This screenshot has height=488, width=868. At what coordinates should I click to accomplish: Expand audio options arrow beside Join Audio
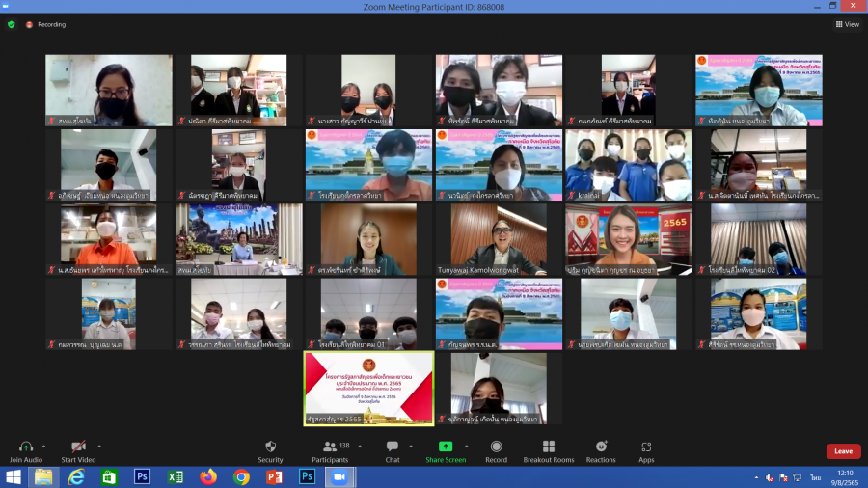[x=45, y=447]
